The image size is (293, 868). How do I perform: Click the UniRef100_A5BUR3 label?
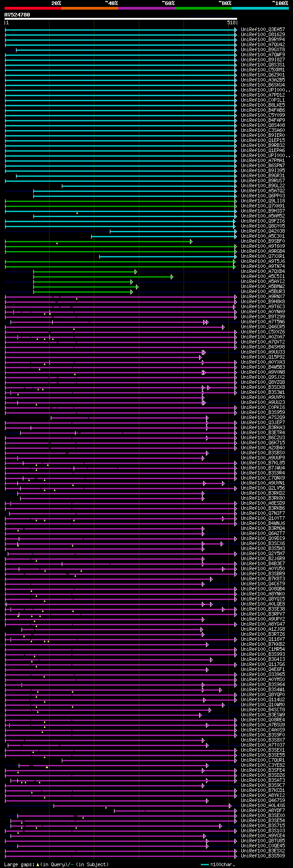tap(263, 292)
